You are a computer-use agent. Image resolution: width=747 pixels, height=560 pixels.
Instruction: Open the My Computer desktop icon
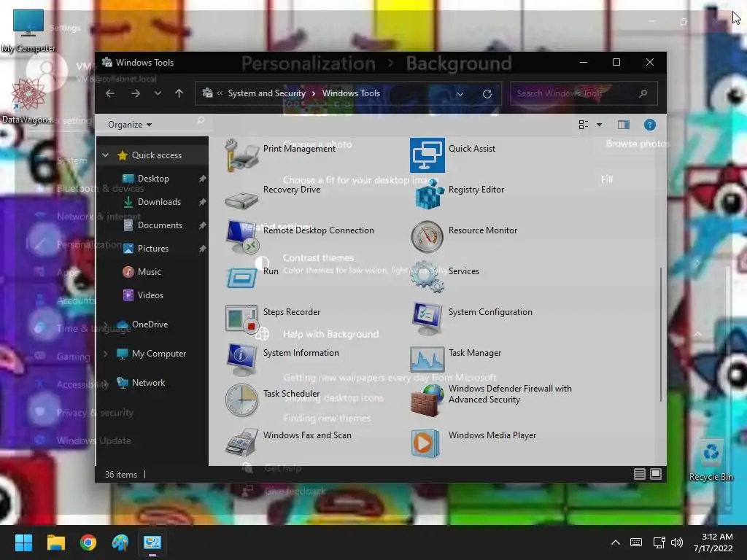pyautogui.click(x=28, y=31)
